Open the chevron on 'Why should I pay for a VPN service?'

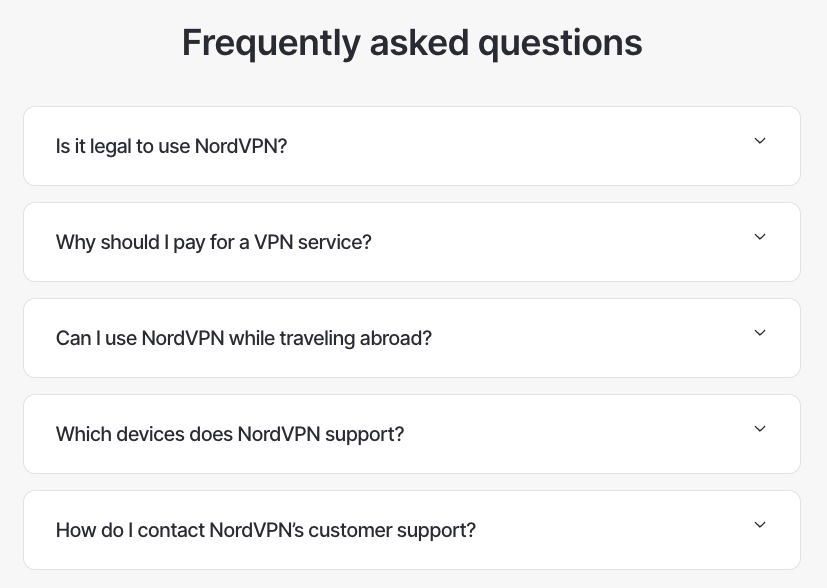[760, 236]
